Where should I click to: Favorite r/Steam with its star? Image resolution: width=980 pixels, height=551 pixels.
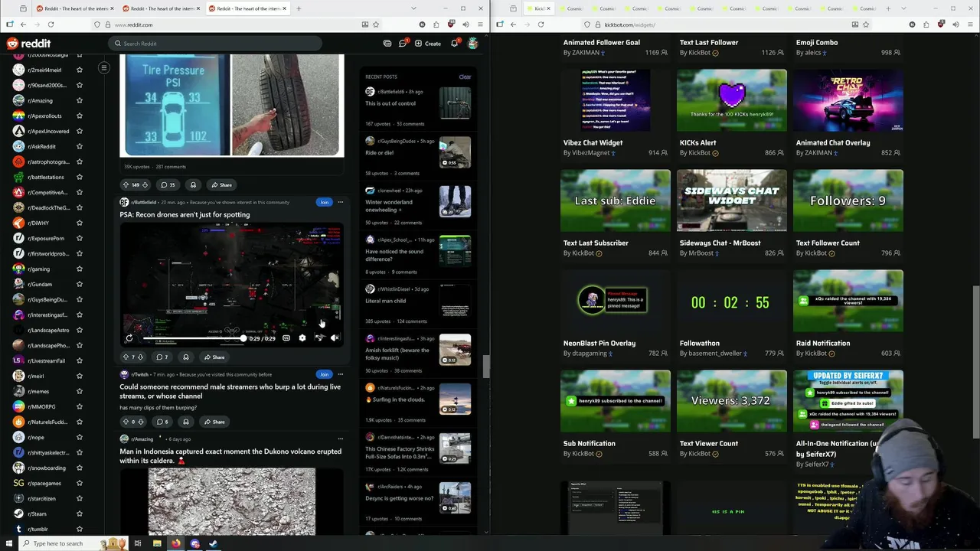(79, 514)
